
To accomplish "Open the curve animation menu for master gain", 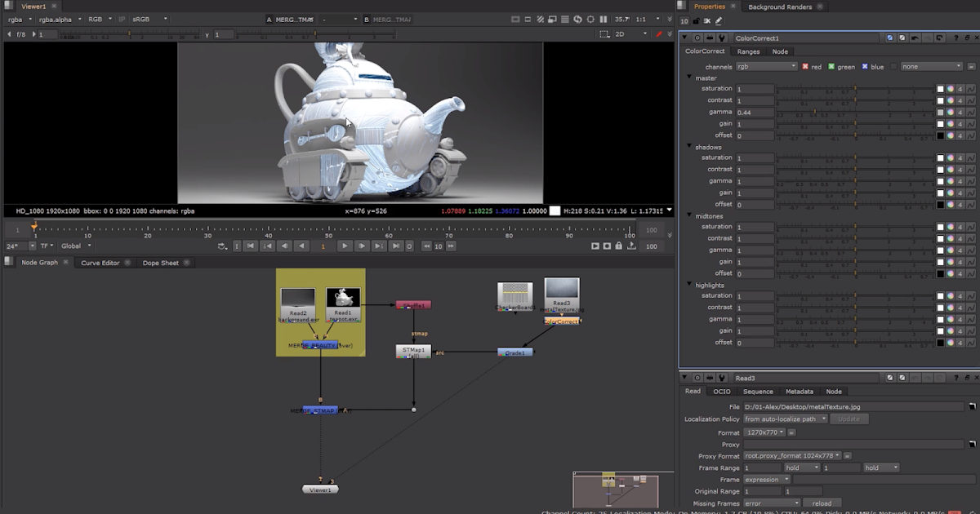I will click(x=971, y=124).
